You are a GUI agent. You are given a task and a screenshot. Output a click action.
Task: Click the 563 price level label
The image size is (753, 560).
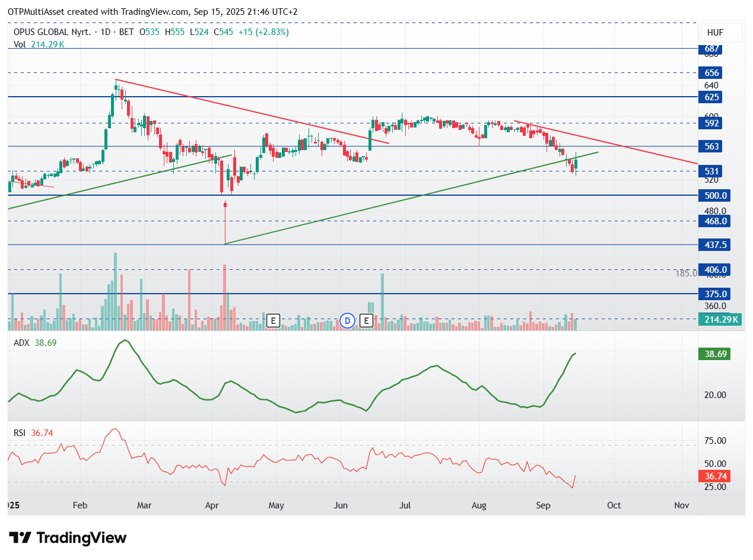coord(713,147)
